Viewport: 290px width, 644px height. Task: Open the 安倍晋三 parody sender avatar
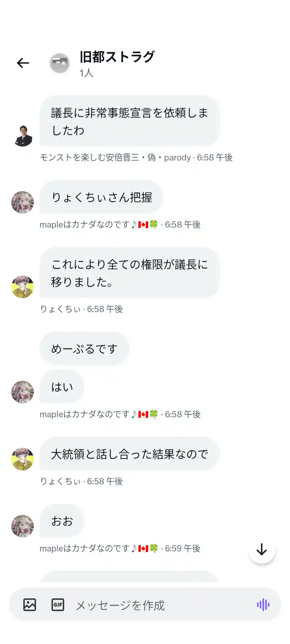(x=23, y=135)
